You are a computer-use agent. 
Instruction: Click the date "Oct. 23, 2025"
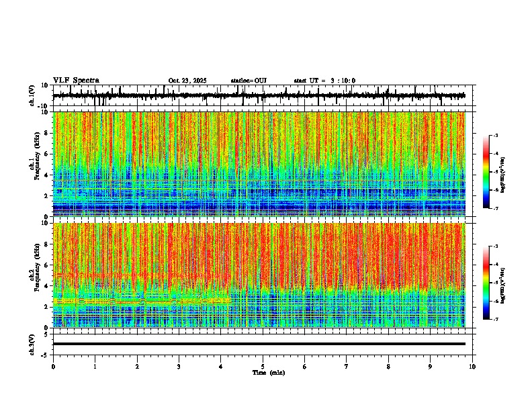tap(187, 81)
